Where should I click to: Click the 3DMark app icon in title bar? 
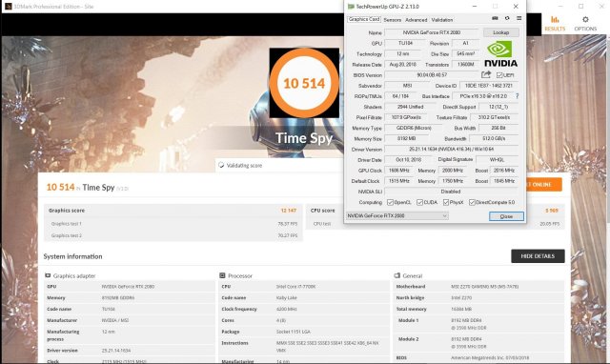[x=9, y=7]
